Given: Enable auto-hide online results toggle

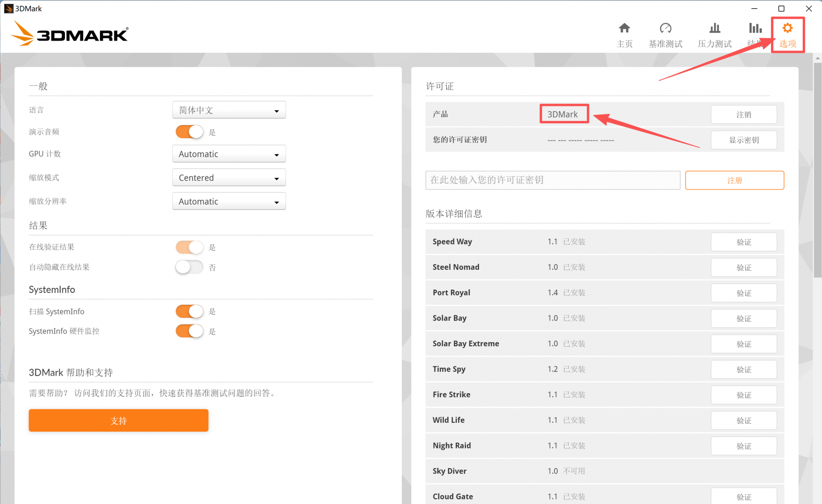Looking at the screenshot, I should tap(189, 267).
